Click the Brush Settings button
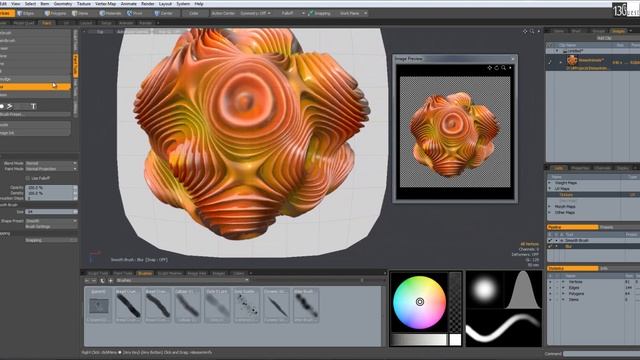The image size is (640, 360). pyautogui.click(x=51, y=226)
